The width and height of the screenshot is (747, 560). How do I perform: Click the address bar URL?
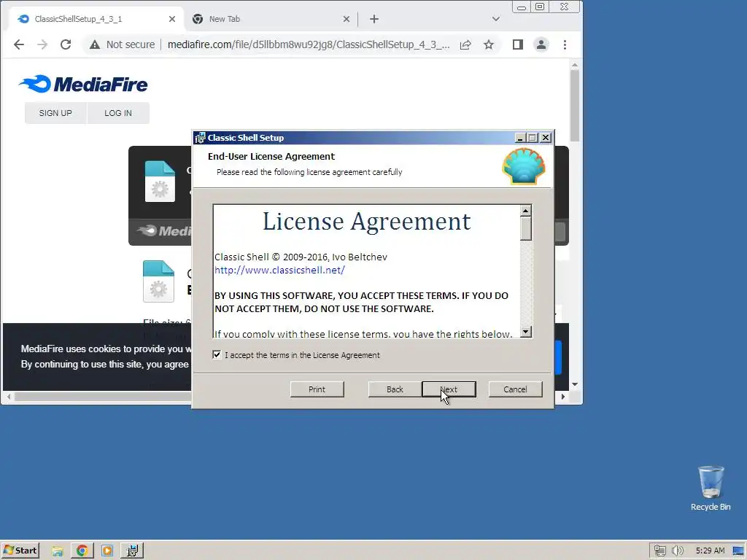pos(309,44)
